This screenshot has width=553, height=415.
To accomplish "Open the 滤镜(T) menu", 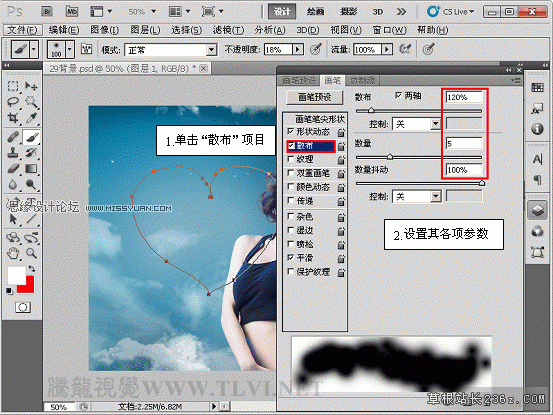I will click(228, 30).
